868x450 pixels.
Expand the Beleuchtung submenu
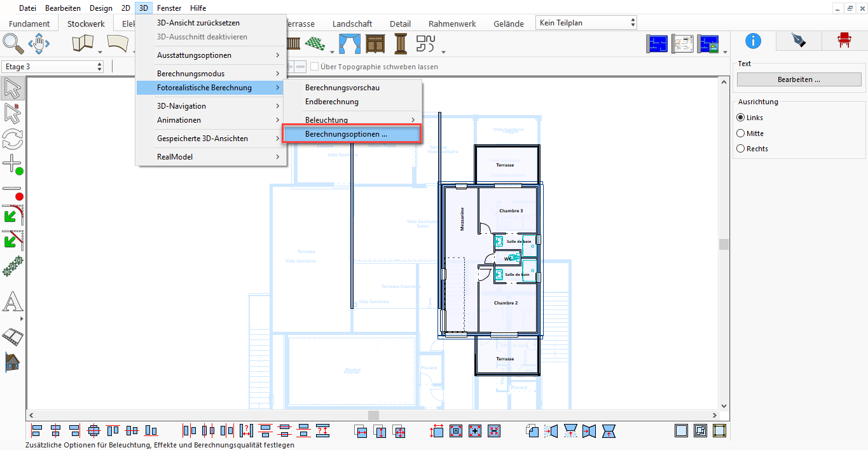(352, 120)
